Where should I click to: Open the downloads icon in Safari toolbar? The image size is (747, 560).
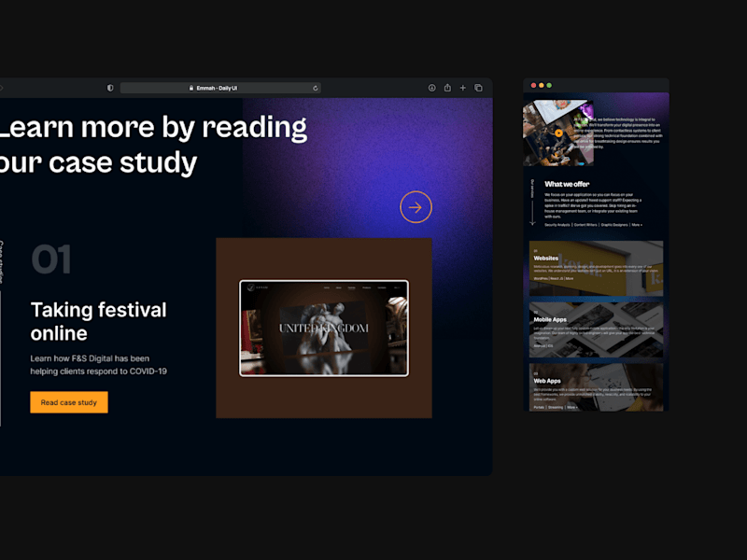[x=431, y=88]
